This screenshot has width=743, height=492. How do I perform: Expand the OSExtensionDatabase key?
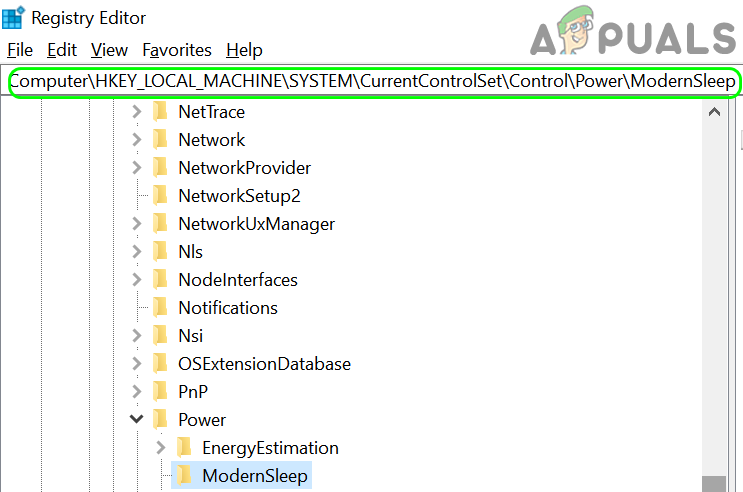pyautogui.click(x=137, y=364)
